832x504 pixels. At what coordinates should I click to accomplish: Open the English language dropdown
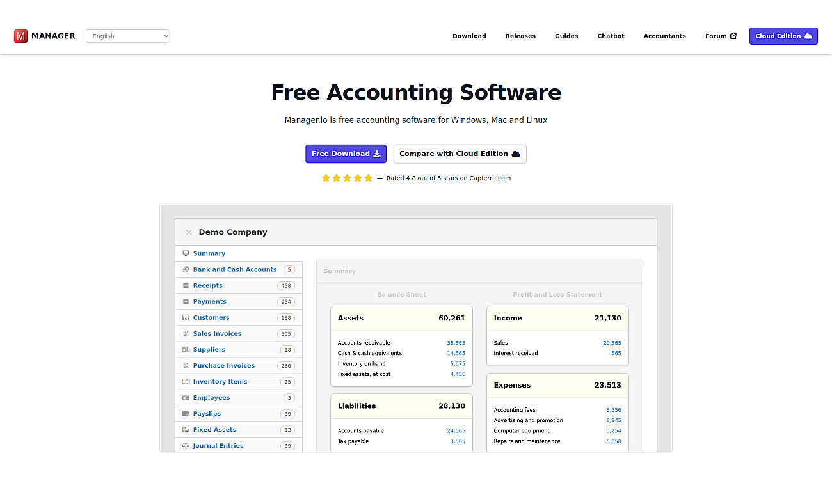[x=128, y=36]
